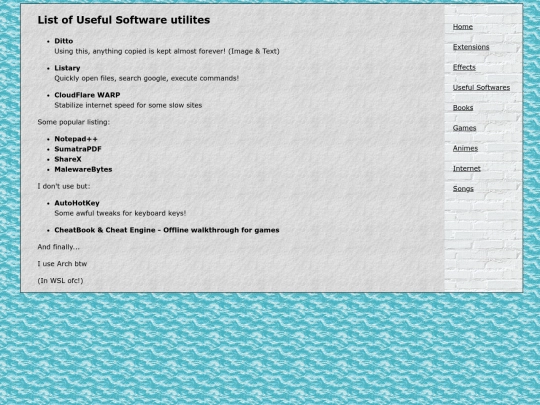Click the Ditto list item title

[64, 41]
